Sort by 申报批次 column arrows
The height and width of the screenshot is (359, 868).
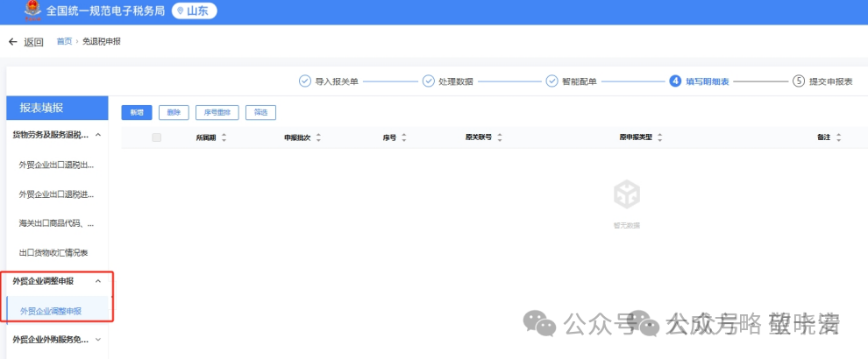pos(318,137)
